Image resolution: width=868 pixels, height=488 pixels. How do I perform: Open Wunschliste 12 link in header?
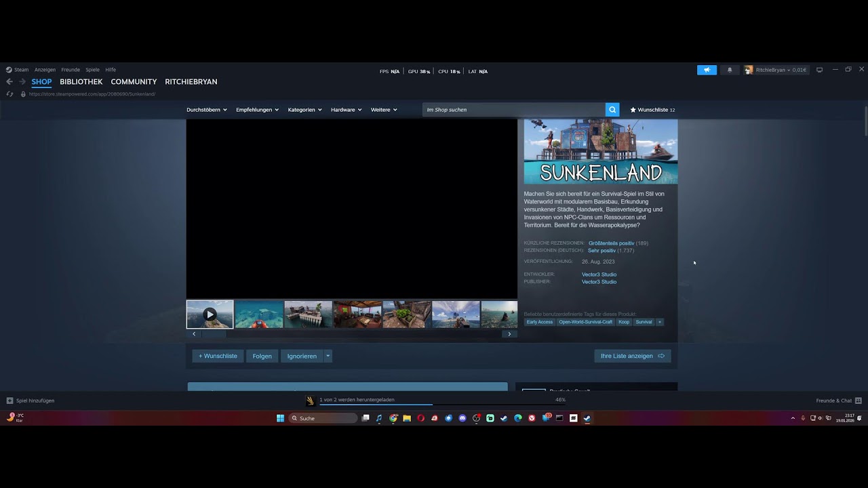click(x=652, y=110)
